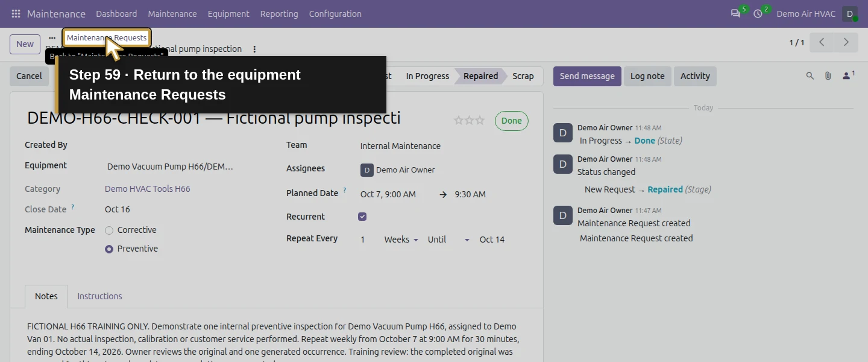Set priority to three stars
Image resolution: width=868 pixels, height=362 pixels.
480,121
